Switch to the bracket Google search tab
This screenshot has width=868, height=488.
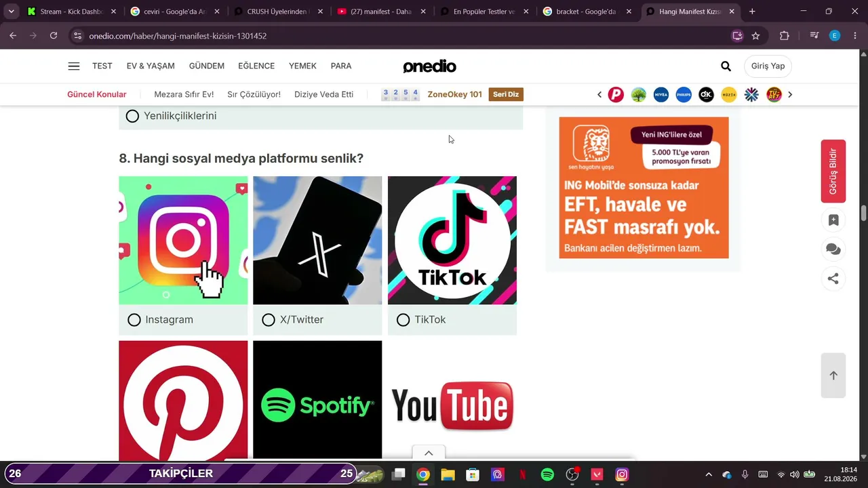coord(586,12)
